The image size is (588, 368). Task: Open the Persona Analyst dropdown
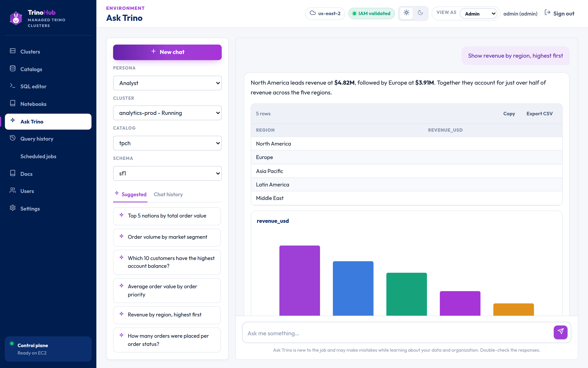(x=167, y=83)
